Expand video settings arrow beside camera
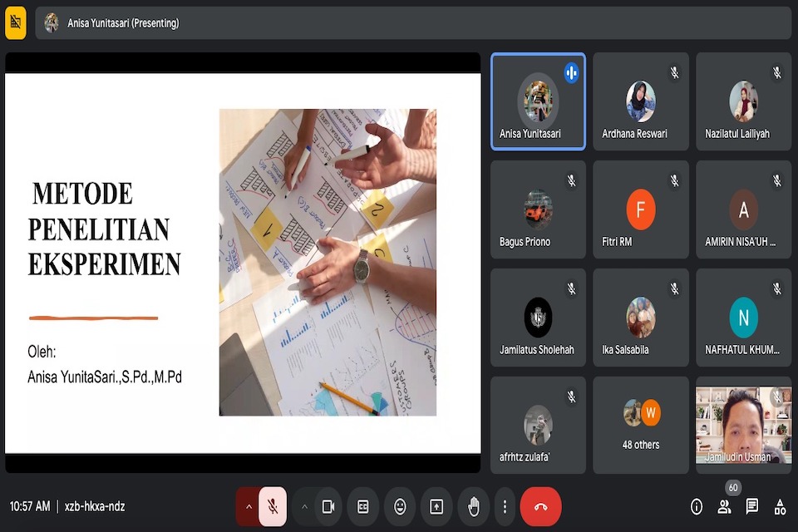Viewport: 798px width, 532px height. click(304, 507)
